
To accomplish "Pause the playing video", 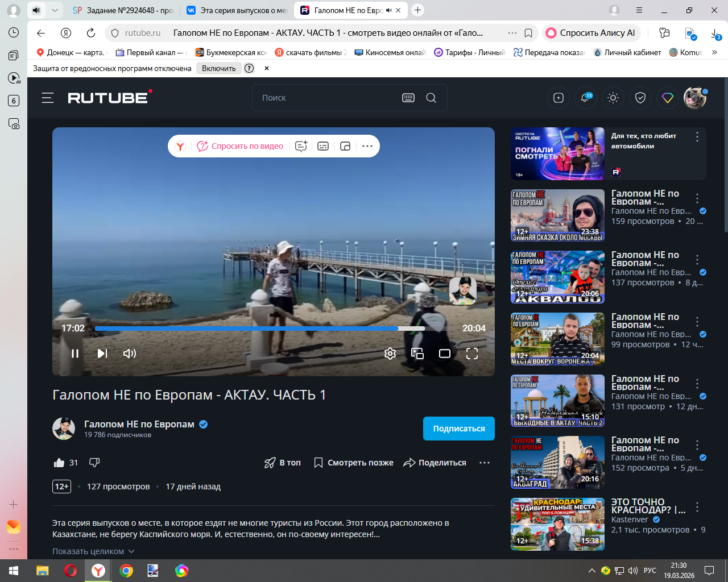I will pyautogui.click(x=75, y=354).
